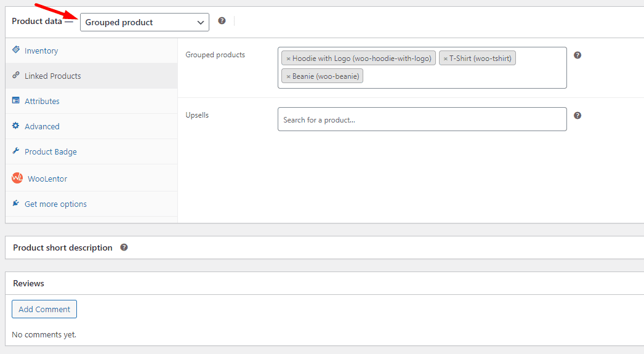The height and width of the screenshot is (354, 644).
Task: Open the Grouped product type dropdown
Action: click(x=145, y=22)
